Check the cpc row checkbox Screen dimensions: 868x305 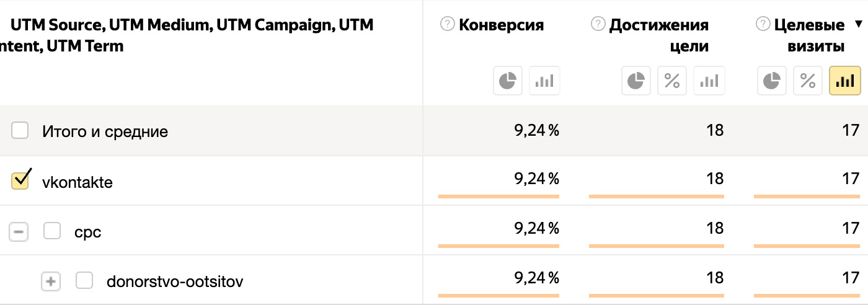[x=52, y=231]
